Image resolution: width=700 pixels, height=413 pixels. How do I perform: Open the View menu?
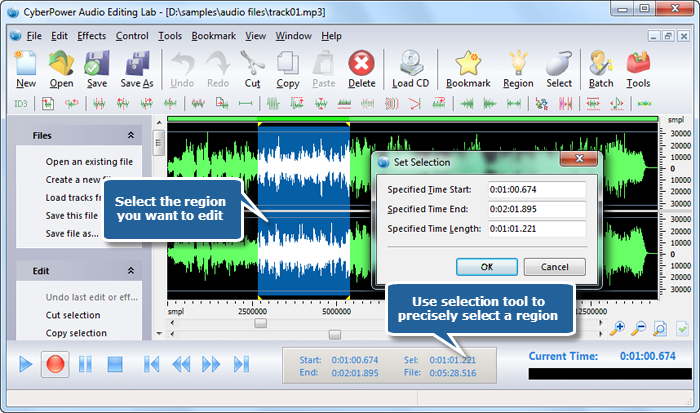255,36
